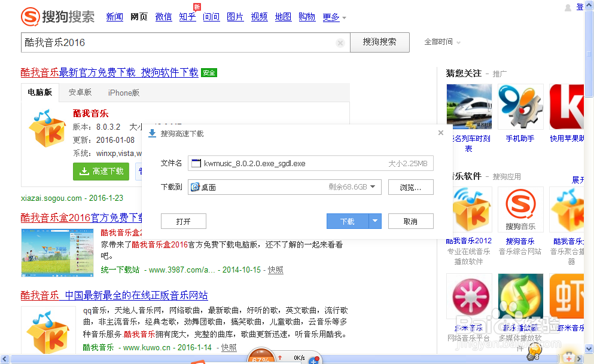Open the 酷我音乐盒2016官方免费下载 result link

tap(81, 218)
